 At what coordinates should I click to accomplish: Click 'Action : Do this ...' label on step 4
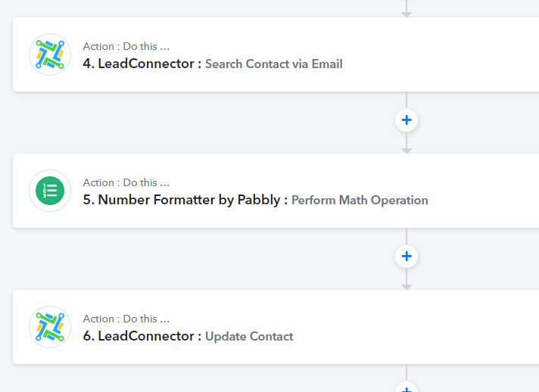pos(126,46)
